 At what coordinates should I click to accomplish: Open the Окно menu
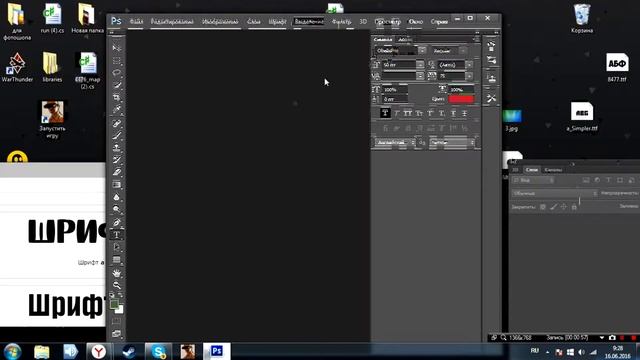pos(416,22)
